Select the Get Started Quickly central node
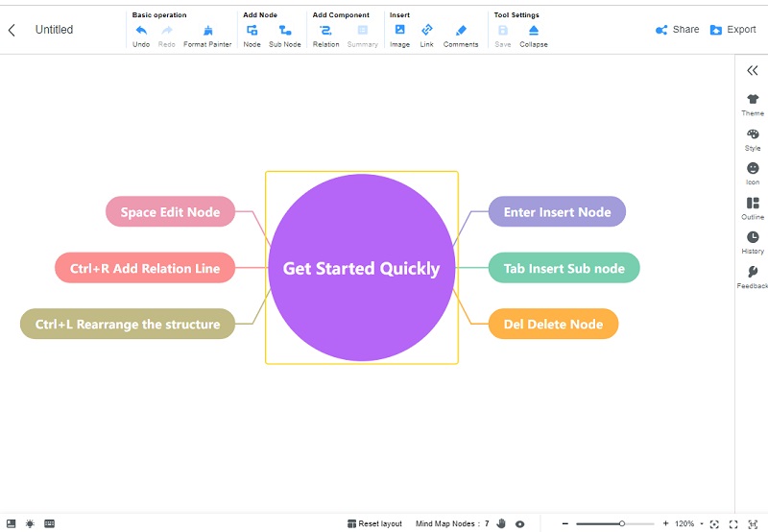 (362, 268)
